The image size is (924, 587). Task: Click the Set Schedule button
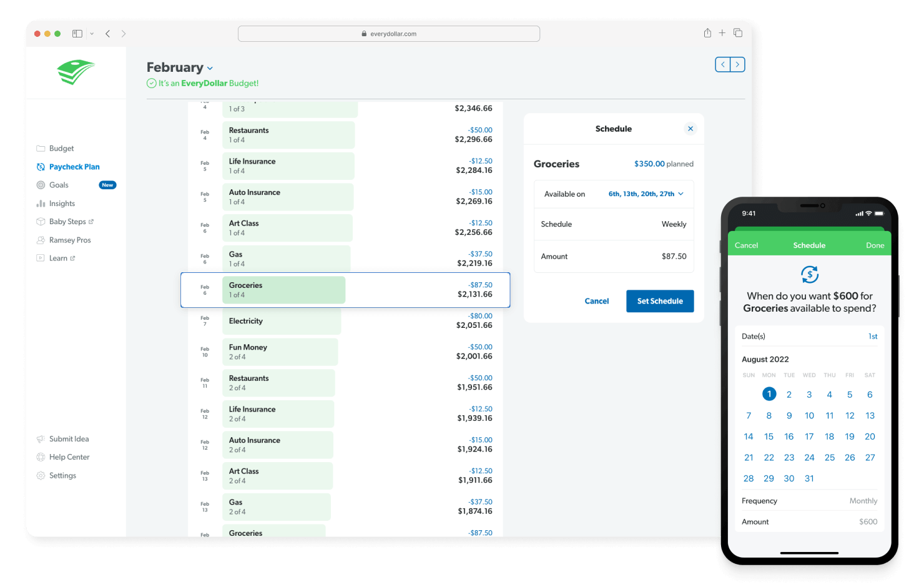coord(660,301)
